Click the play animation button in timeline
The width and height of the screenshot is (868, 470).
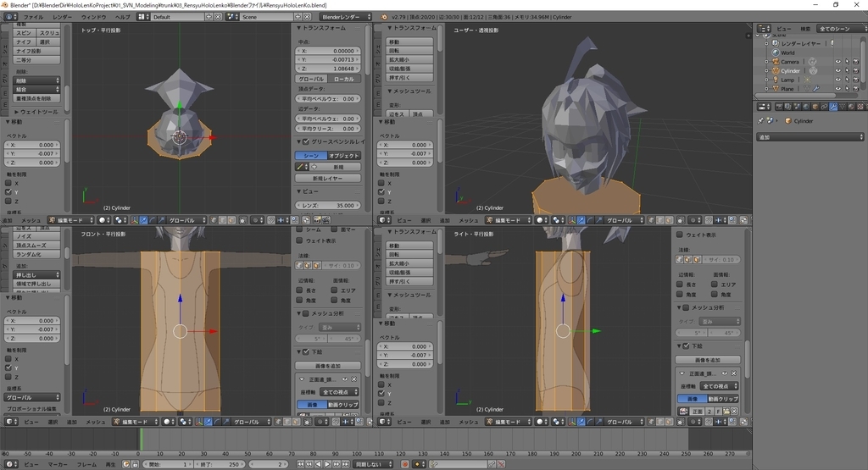click(x=327, y=464)
